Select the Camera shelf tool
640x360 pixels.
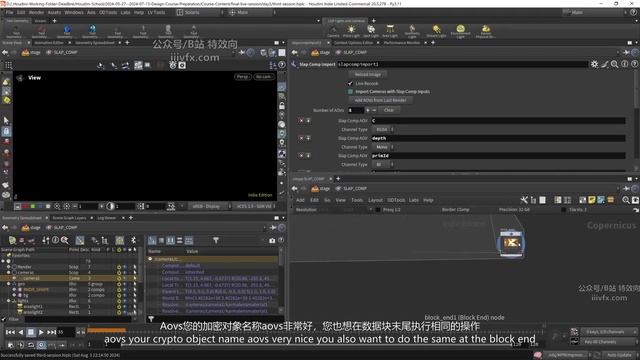click(333, 31)
